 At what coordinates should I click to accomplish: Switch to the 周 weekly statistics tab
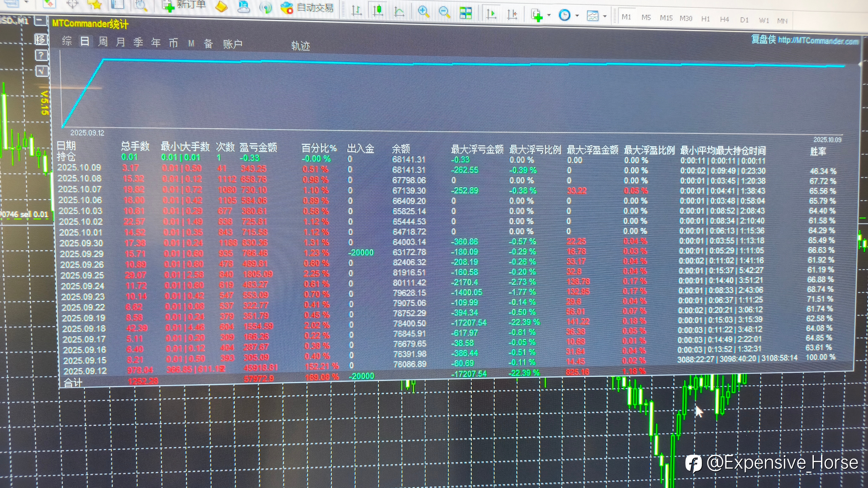(x=103, y=42)
